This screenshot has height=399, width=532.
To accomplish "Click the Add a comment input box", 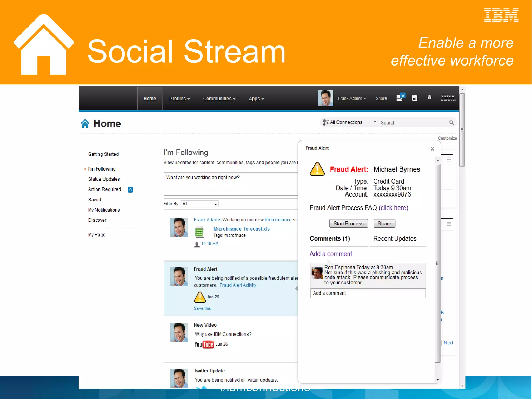I will click(x=368, y=293).
